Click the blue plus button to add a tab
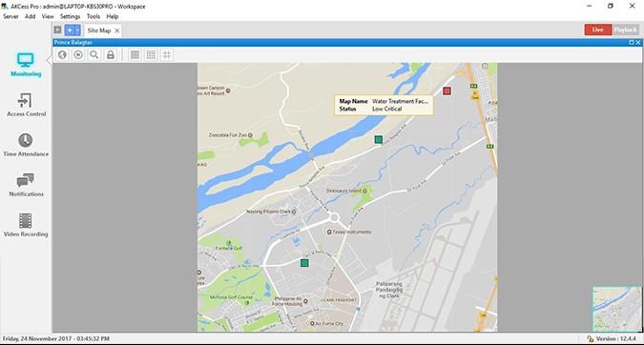The image size is (644, 345). pos(70,30)
